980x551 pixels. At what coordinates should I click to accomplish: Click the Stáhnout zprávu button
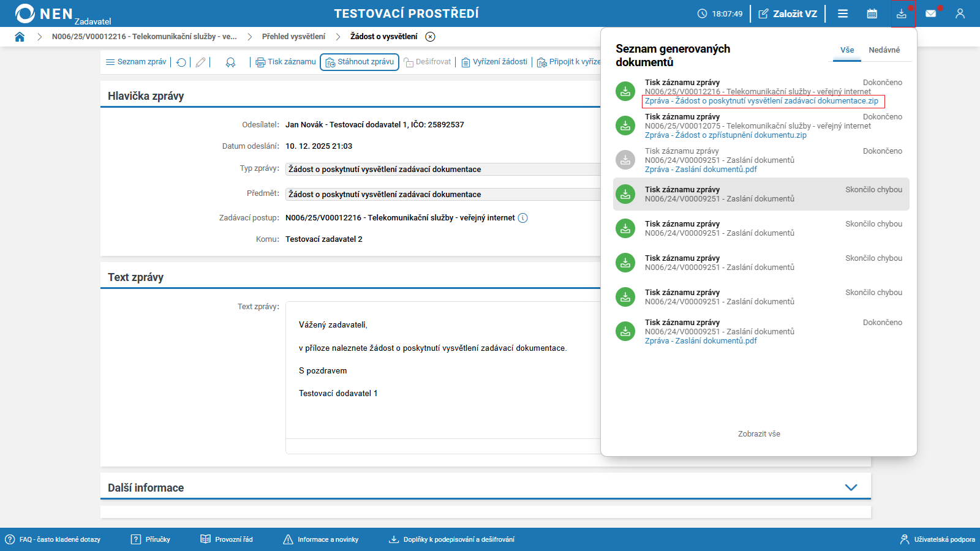tap(360, 62)
